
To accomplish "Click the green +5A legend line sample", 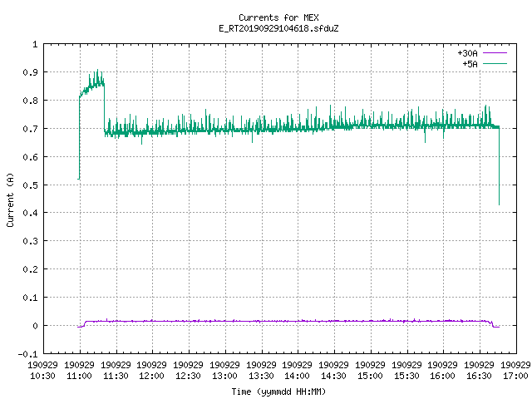I will coord(495,63).
